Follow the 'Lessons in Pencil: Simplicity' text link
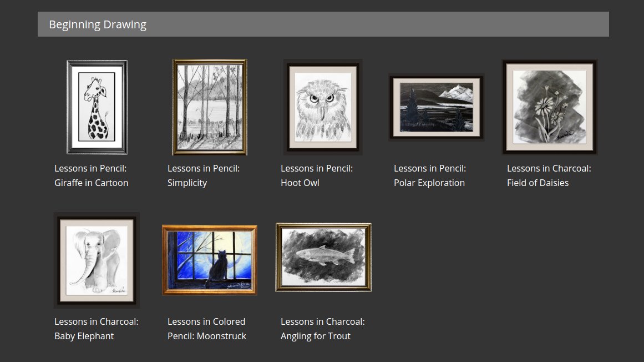 204,175
